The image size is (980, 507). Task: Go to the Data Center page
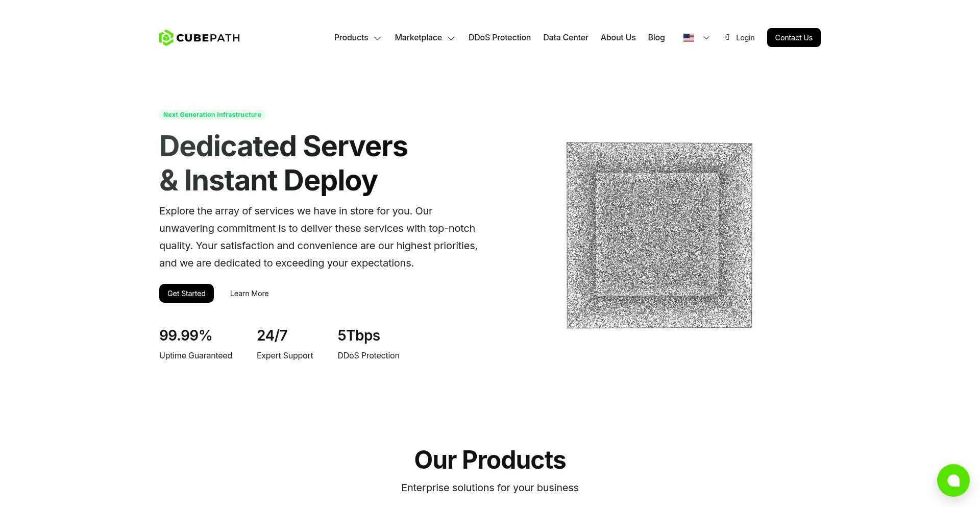(x=566, y=38)
